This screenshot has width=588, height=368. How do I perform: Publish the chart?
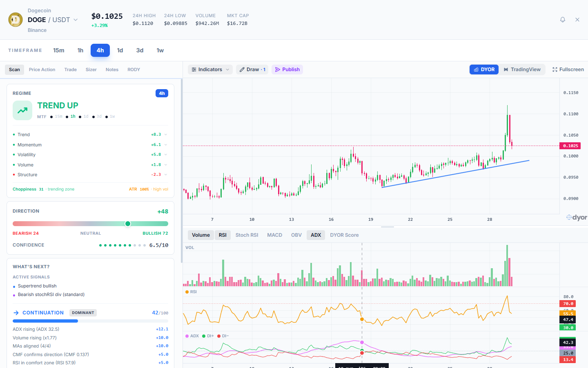point(287,70)
